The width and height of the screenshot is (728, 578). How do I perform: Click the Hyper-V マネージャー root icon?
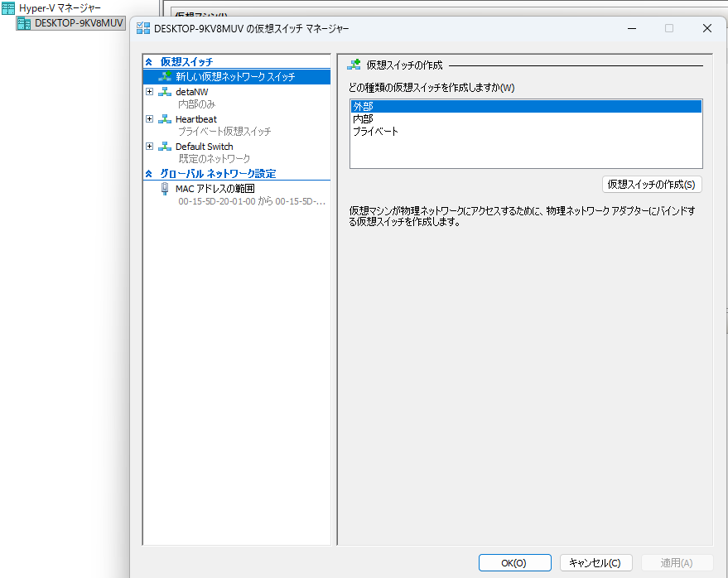pyautogui.click(x=8, y=8)
